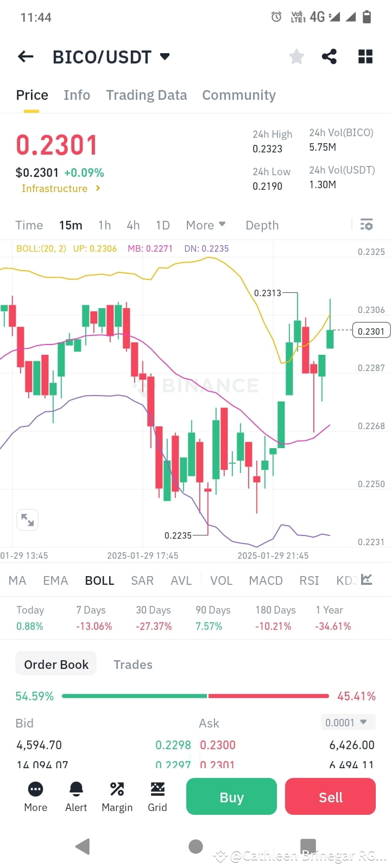Image resolution: width=391 pixels, height=868 pixels.
Task: Set a price Alert via the bell
Action: point(75,795)
